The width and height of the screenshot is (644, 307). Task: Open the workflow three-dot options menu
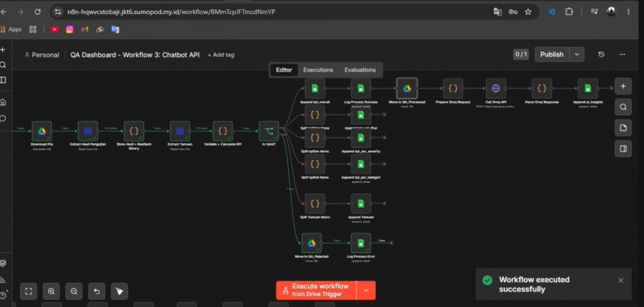pos(622,54)
